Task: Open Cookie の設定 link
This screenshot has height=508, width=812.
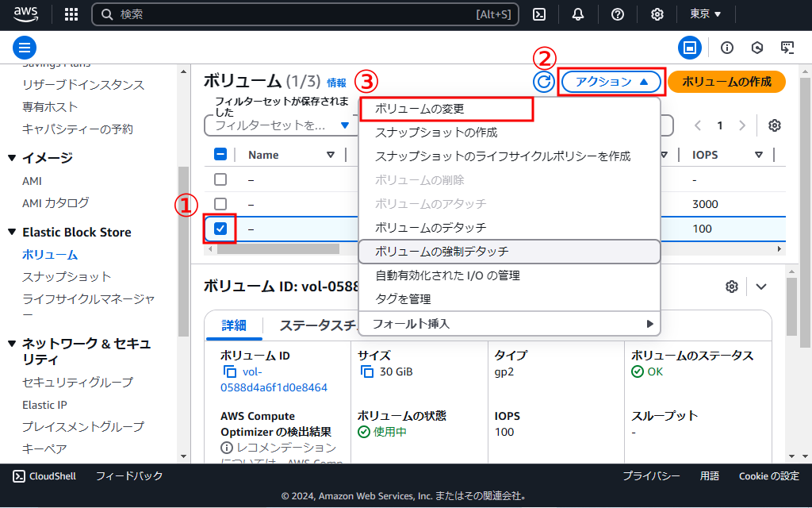Action: pyautogui.click(x=769, y=476)
